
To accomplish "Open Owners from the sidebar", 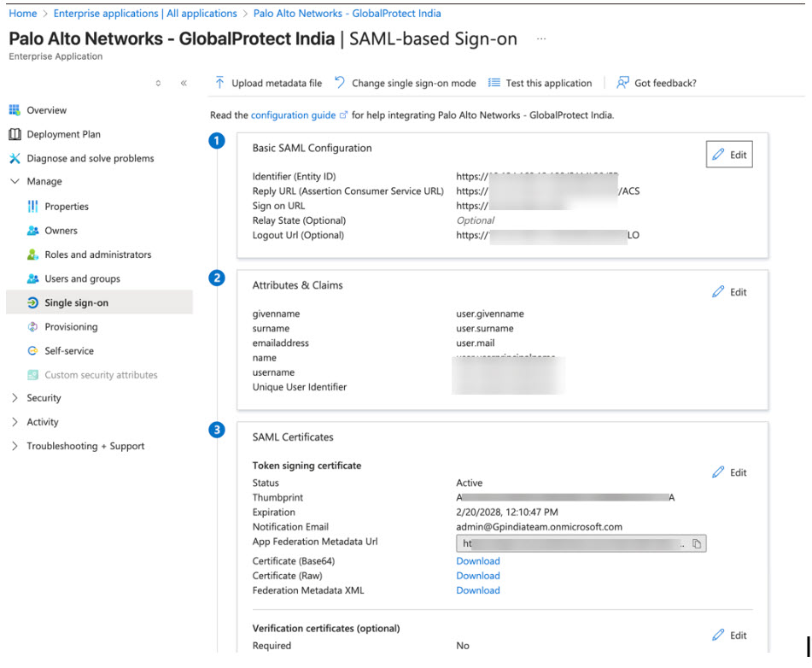I will (x=61, y=231).
